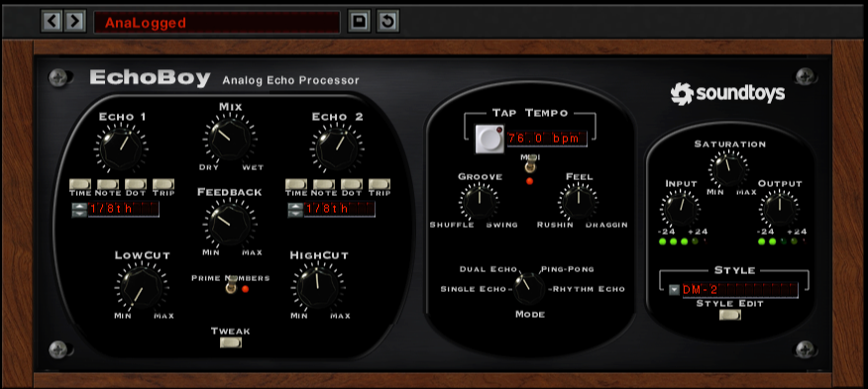
Task: Open the Style dropdown arrow
Action: coord(674,290)
